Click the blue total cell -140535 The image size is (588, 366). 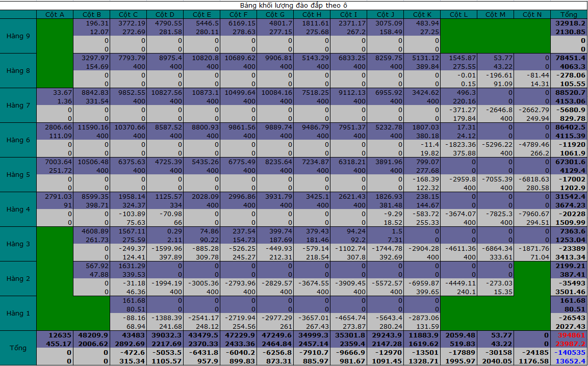(x=569, y=352)
